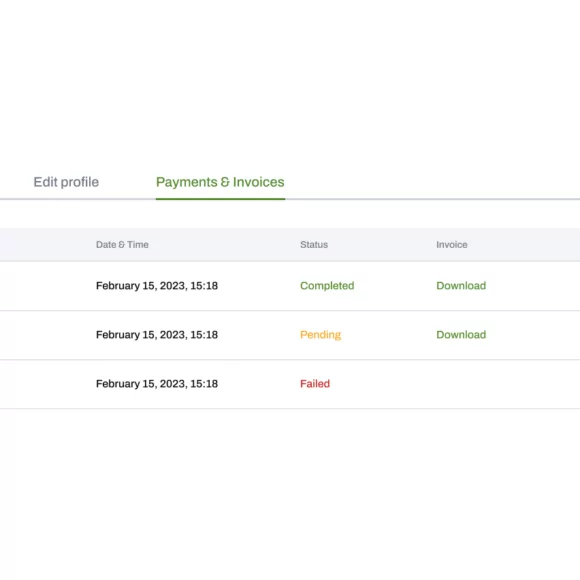This screenshot has height=580, width=580.
Task: Select the Failed status text
Action: coord(315,384)
